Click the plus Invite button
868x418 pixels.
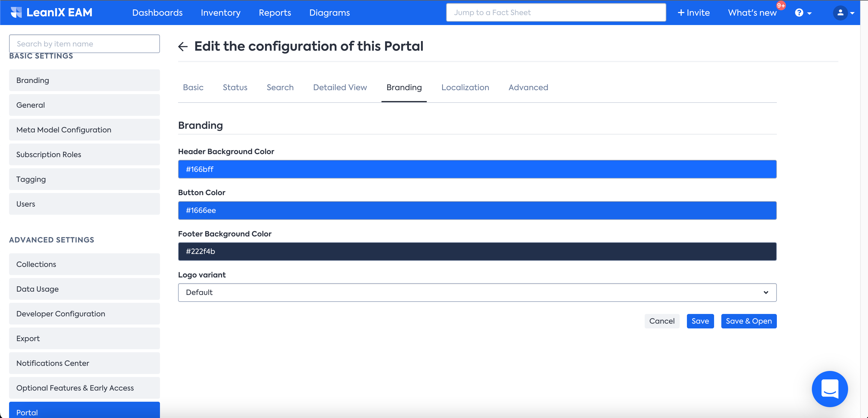click(x=694, y=13)
